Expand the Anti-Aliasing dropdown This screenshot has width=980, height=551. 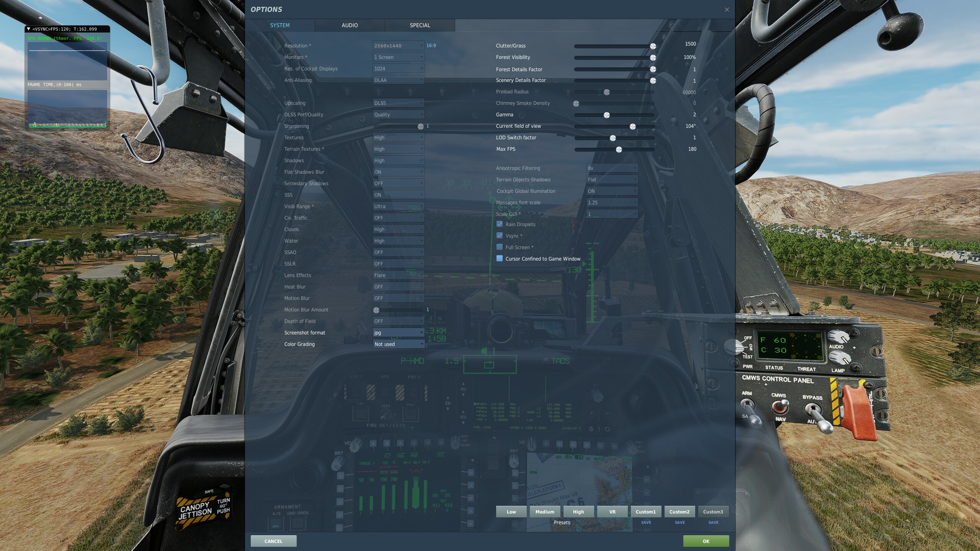399,80
